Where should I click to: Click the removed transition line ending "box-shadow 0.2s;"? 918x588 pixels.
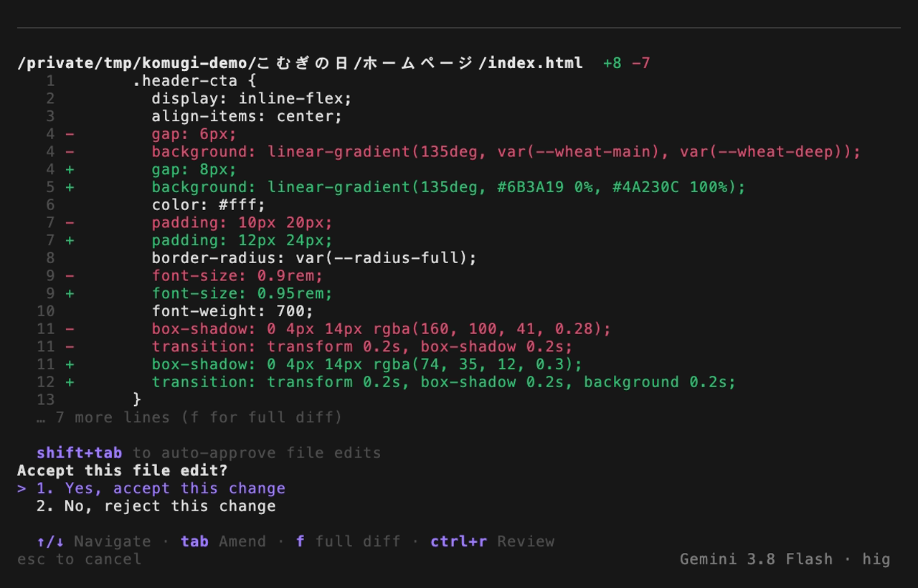[362, 346]
